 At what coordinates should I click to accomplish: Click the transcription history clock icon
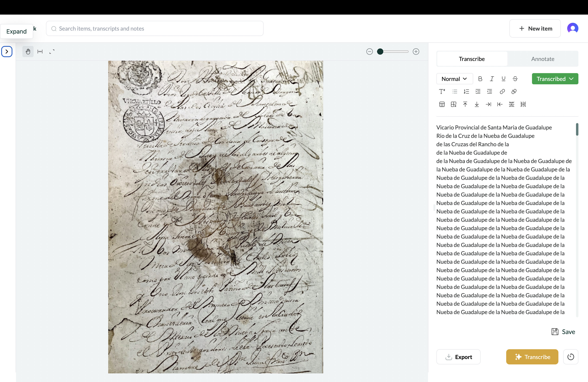click(x=570, y=357)
